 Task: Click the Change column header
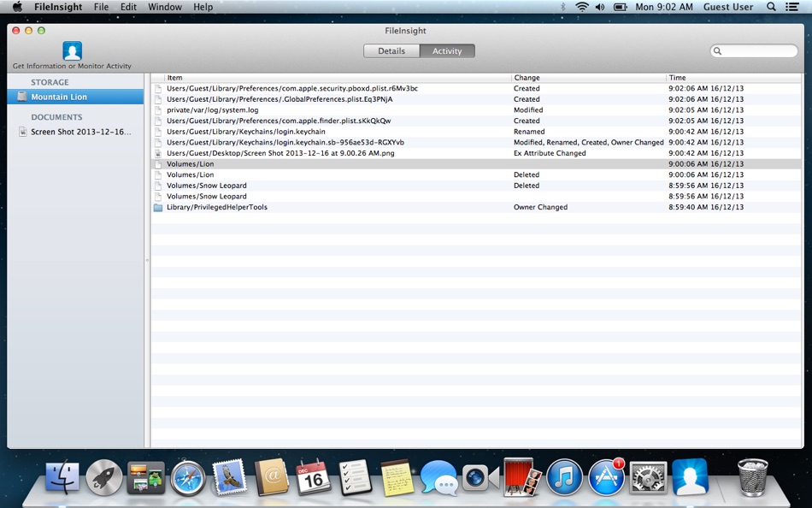pyautogui.click(x=589, y=78)
